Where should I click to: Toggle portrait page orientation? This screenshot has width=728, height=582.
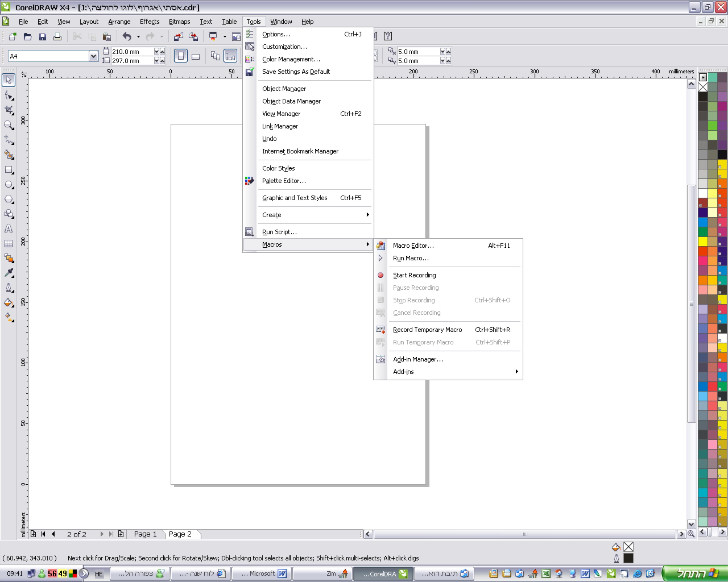pyautogui.click(x=181, y=56)
